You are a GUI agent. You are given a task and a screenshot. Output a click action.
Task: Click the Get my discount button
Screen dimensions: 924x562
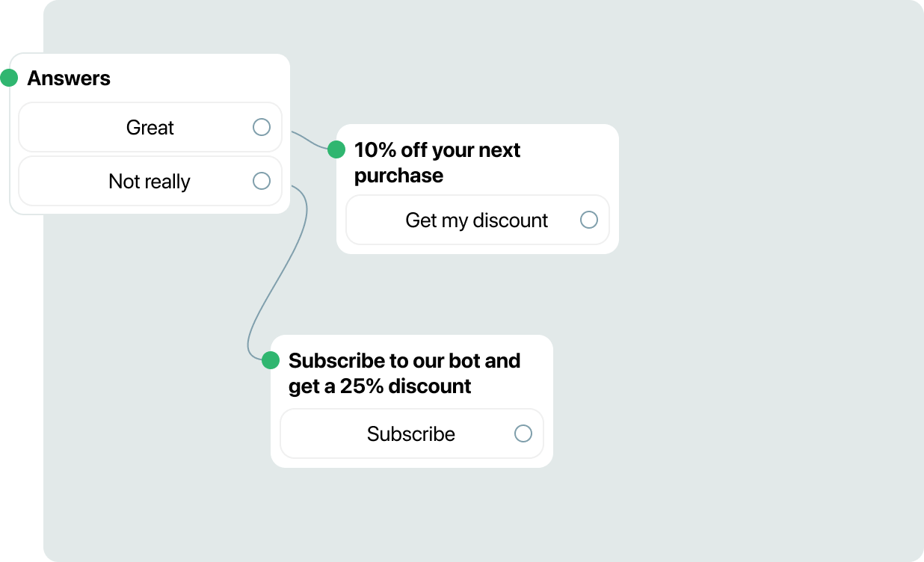pyautogui.click(x=478, y=220)
